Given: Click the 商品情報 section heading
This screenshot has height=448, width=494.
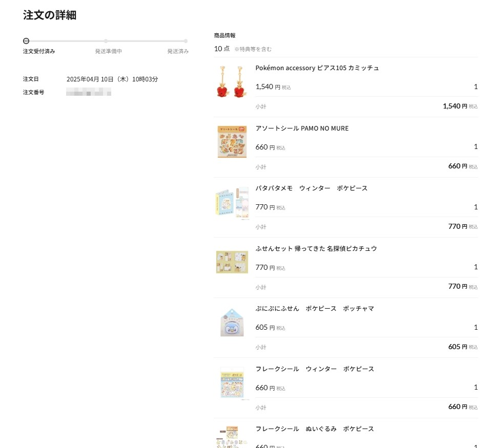Looking at the screenshot, I should click(x=224, y=35).
